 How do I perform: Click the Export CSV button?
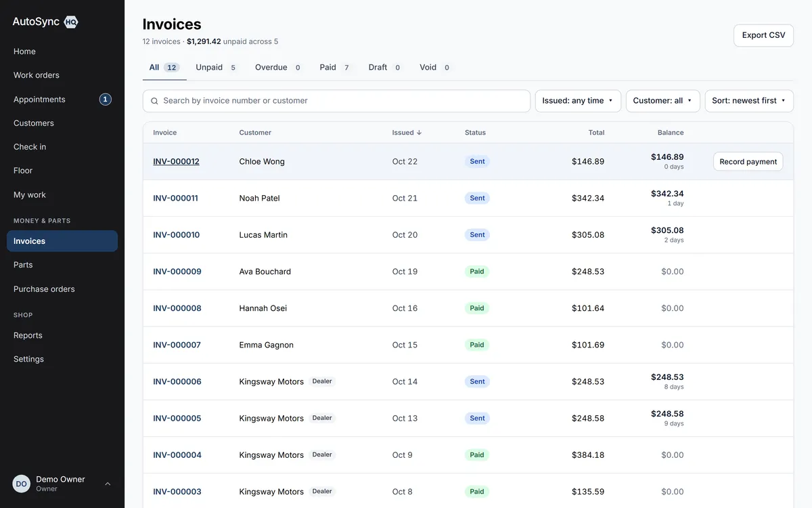(x=763, y=35)
